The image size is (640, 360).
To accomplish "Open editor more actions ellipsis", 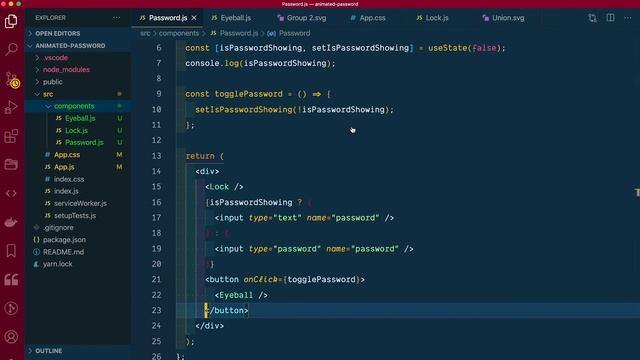I will point(628,18).
